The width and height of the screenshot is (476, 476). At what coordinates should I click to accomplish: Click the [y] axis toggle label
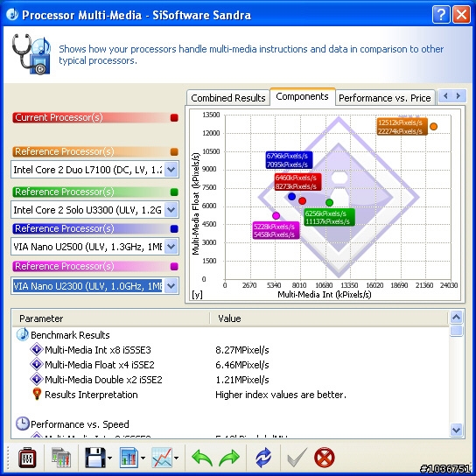coord(198,294)
